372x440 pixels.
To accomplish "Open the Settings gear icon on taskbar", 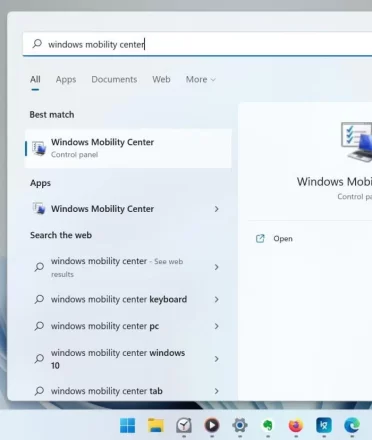I will (240, 426).
